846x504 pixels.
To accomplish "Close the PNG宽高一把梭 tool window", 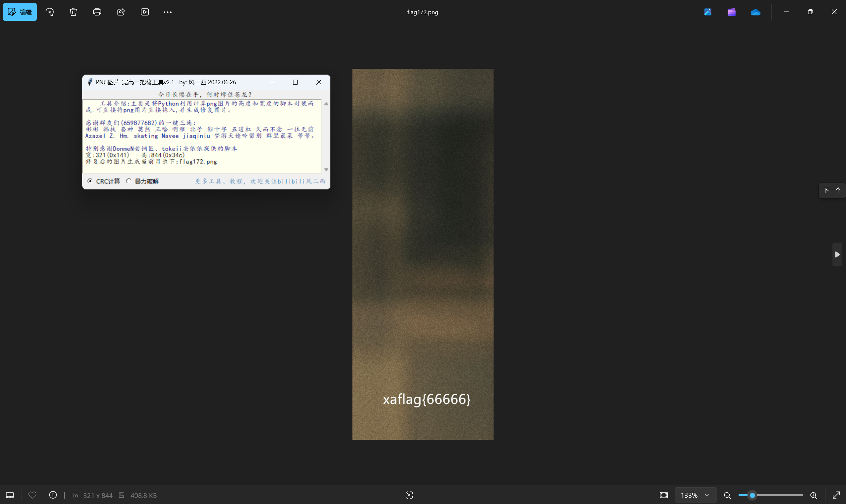I will [x=319, y=82].
